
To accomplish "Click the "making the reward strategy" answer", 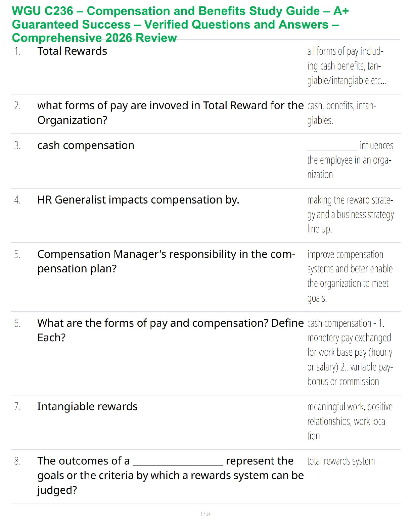I will (350, 214).
